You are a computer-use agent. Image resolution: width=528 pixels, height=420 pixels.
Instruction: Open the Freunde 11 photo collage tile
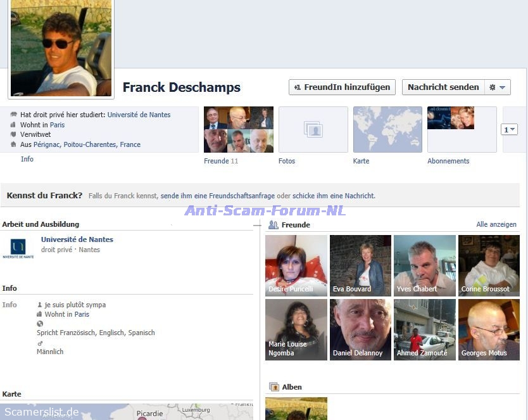pyautogui.click(x=239, y=130)
